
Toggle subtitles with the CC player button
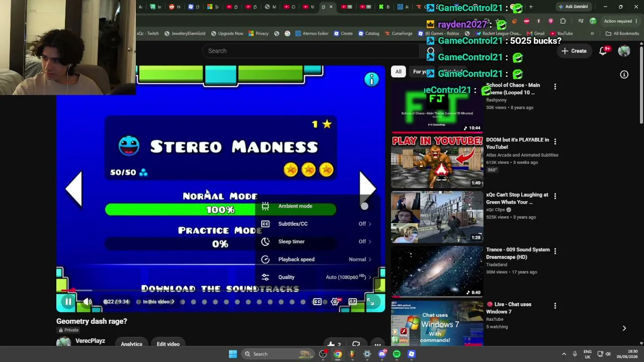[x=317, y=302]
